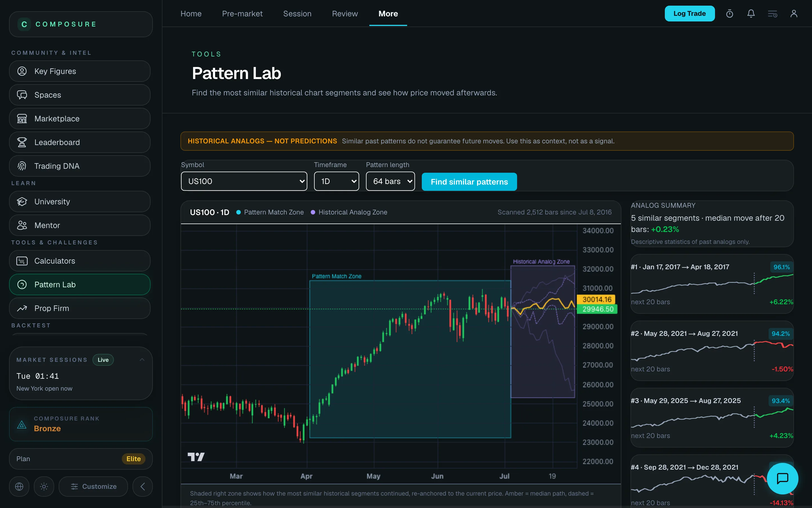Image resolution: width=812 pixels, height=508 pixels.
Task: Click the Tue 01:41 session clock
Action: (x=37, y=376)
